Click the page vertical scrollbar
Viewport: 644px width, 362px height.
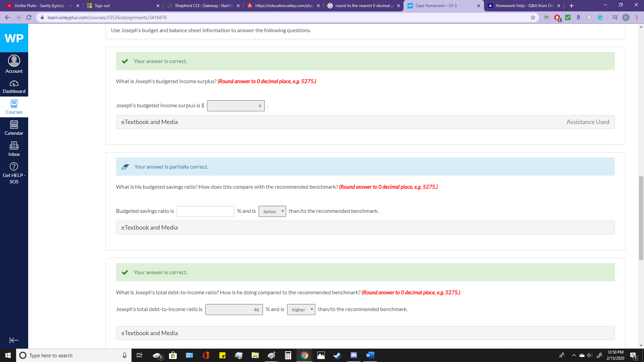click(x=641, y=218)
